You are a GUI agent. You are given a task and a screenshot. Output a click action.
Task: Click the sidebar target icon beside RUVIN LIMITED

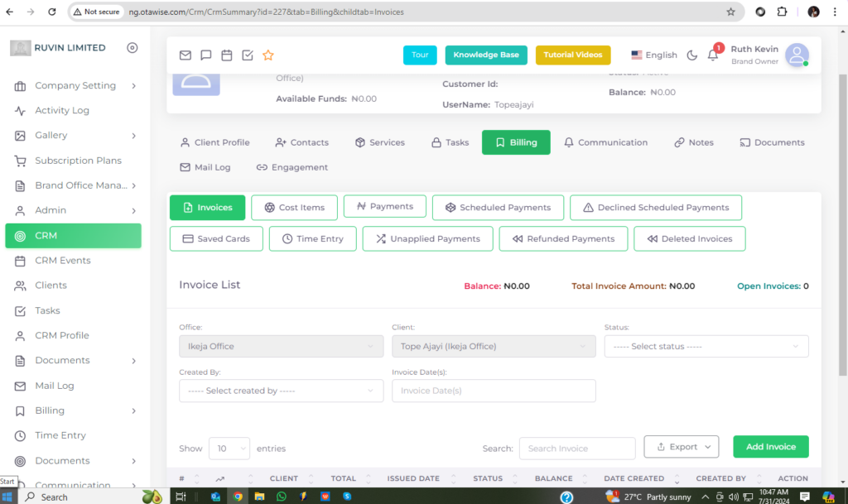pyautogui.click(x=132, y=48)
